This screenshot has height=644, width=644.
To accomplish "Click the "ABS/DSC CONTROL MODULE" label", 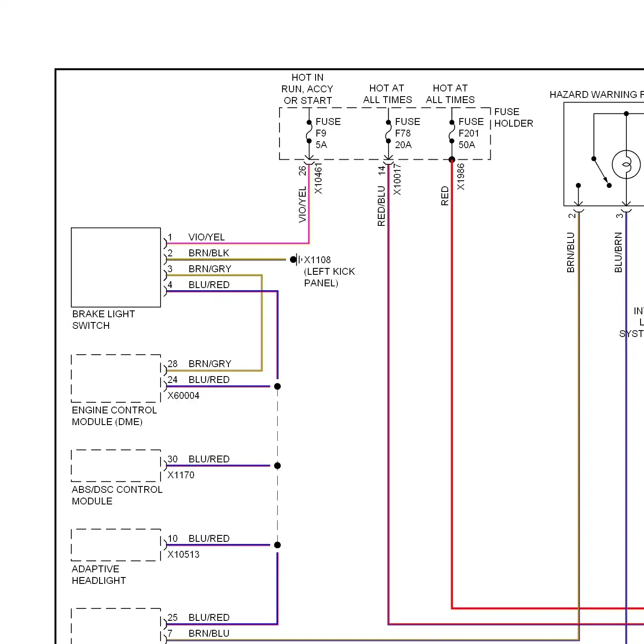I will coord(117,495).
